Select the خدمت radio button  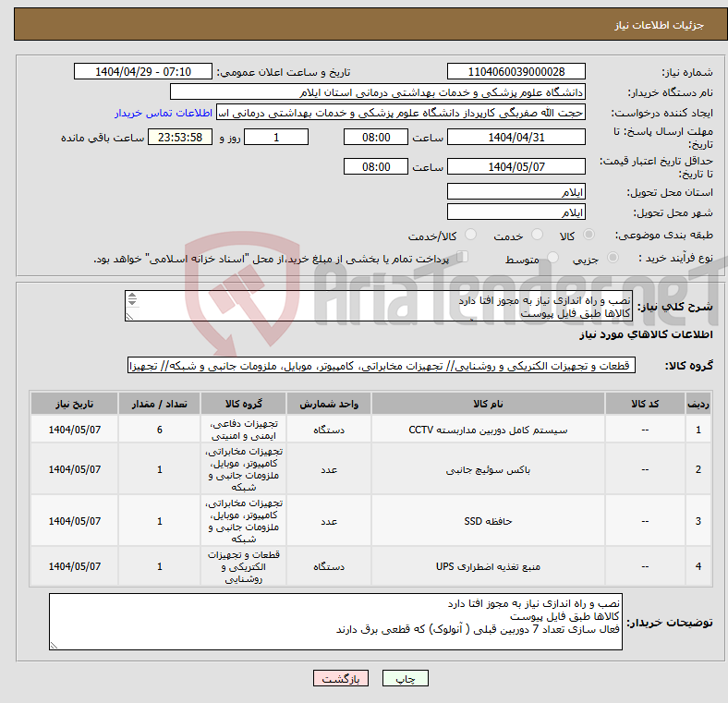click(537, 235)
